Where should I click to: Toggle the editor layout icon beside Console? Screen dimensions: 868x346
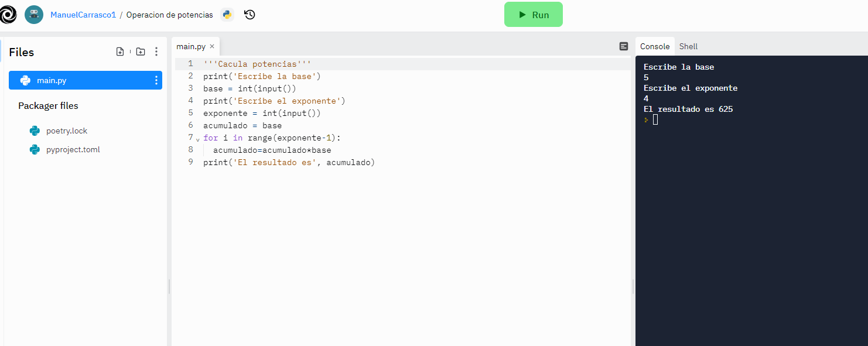(624, 46)
